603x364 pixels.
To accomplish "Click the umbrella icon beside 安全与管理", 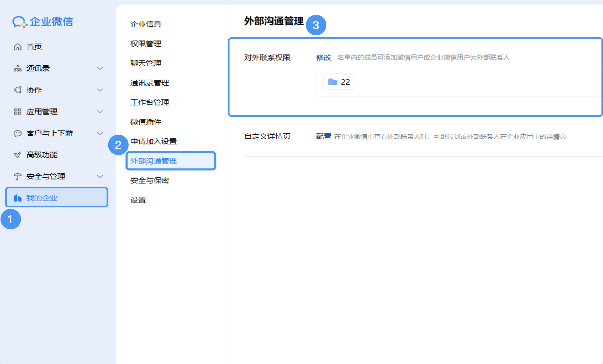I will point(17,176).
